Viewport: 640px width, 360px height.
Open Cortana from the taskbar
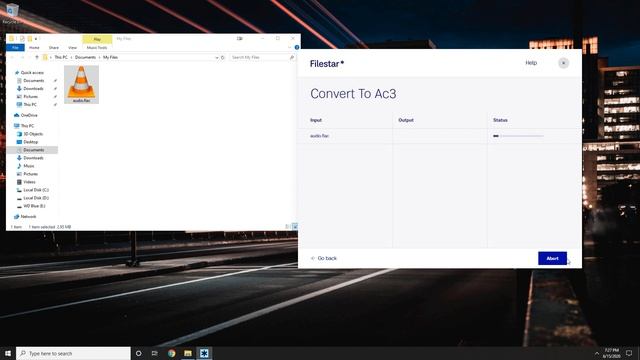pyautogui.click(x=139, y=353)
